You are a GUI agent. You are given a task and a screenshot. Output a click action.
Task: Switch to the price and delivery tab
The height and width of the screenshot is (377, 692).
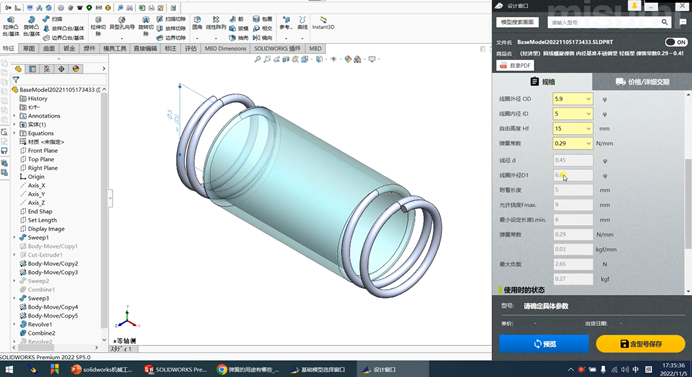[642, 82]
